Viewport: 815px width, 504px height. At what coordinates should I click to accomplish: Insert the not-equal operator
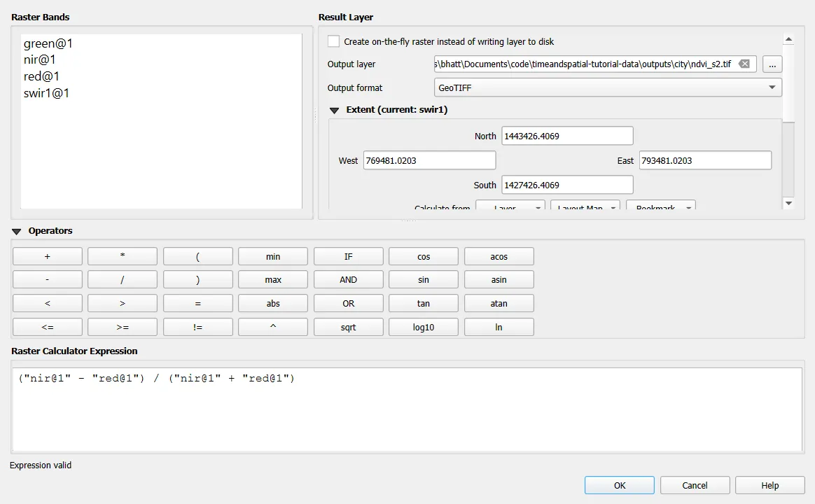coord(197,327)
